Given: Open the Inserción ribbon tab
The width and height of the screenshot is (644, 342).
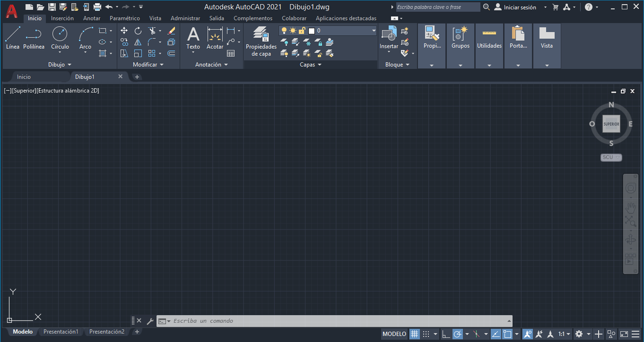Looking at the screenshot, I should (x=62, y=18).
